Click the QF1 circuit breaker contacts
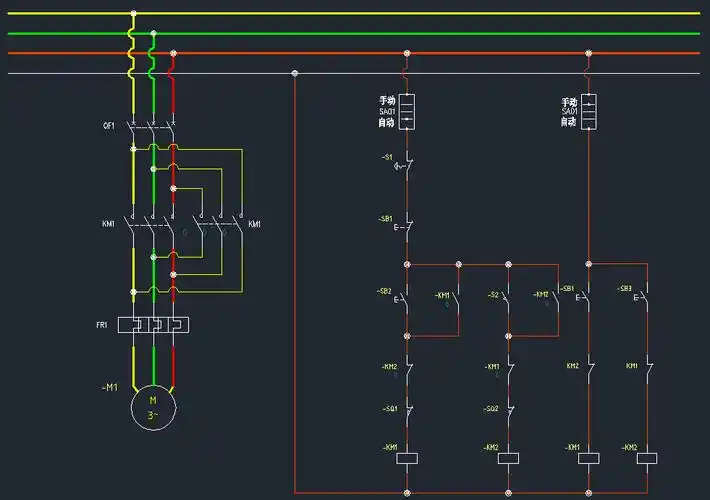 [152, 126]
